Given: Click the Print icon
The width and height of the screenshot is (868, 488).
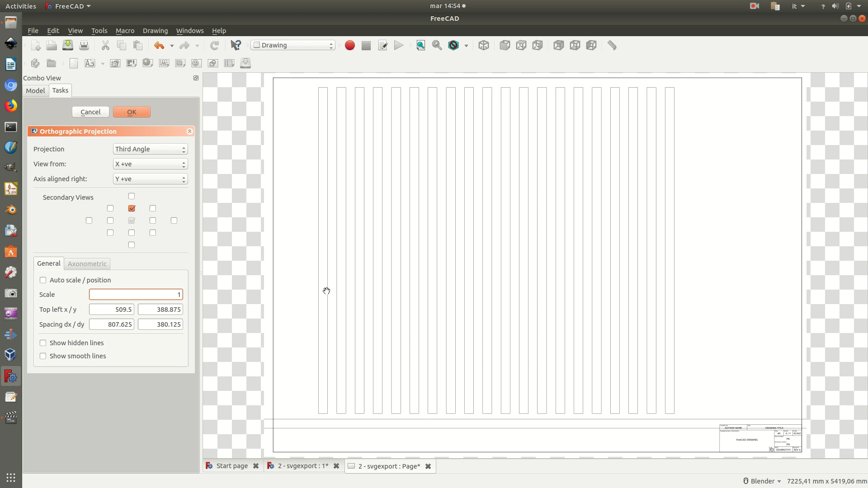Looking at the screenshot, I should tap(84, 45).
